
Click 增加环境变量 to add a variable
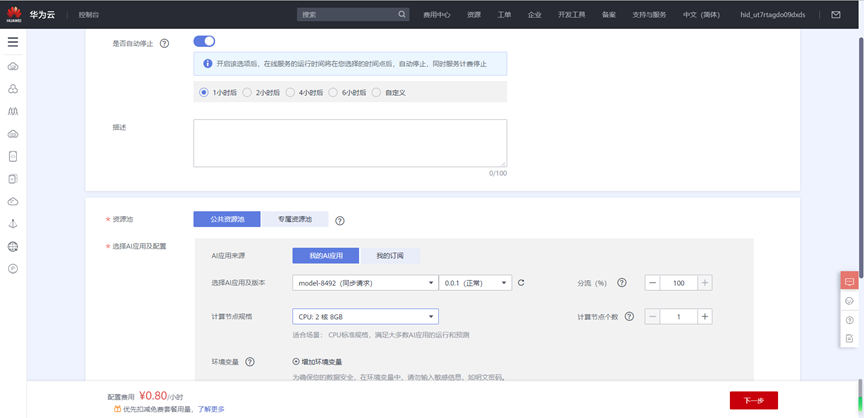(317, 362)
